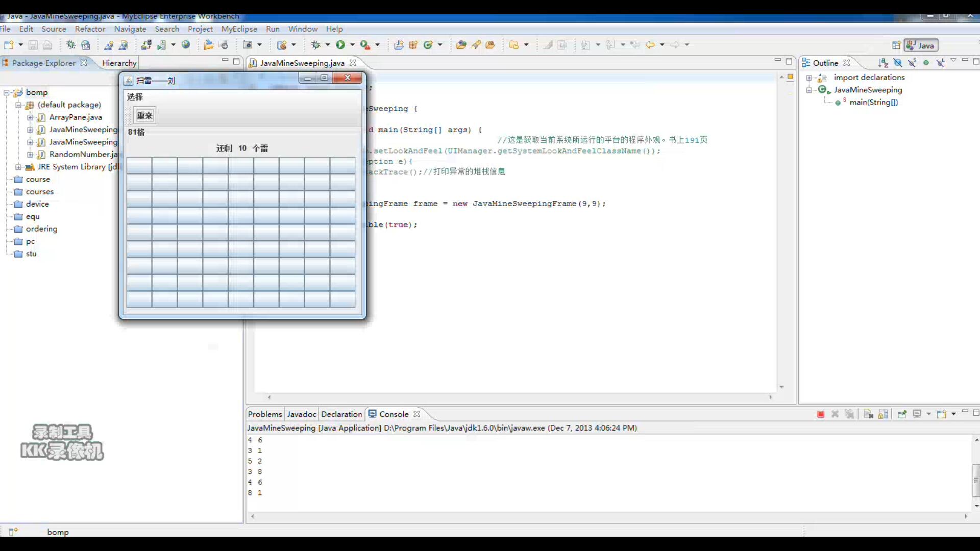Collapse the bomp project tree node
The image size is (980, 551).
[x=6, y=93]
